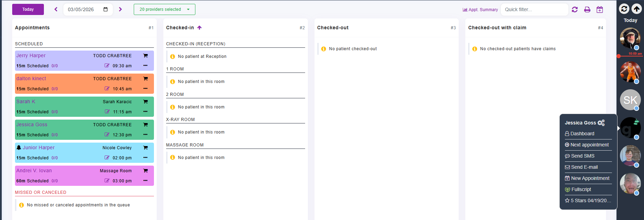Expand the 20 providers selected dropdown

point(164,9)
